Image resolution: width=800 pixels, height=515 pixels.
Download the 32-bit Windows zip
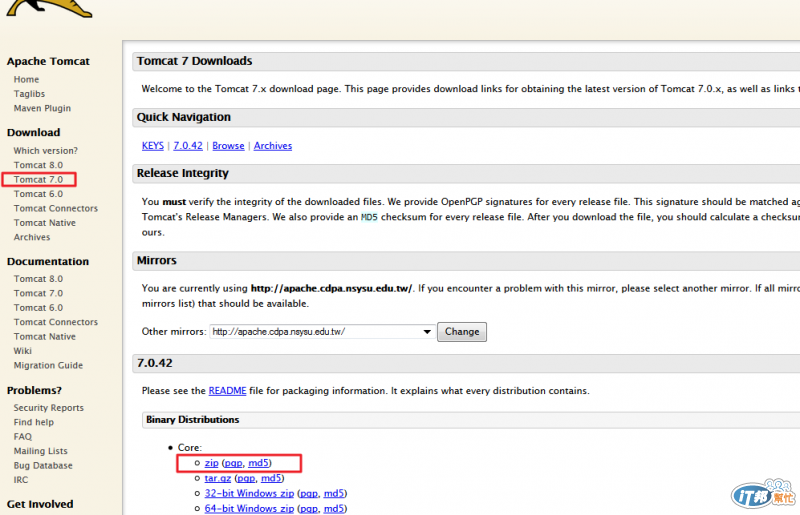point(249,494)
